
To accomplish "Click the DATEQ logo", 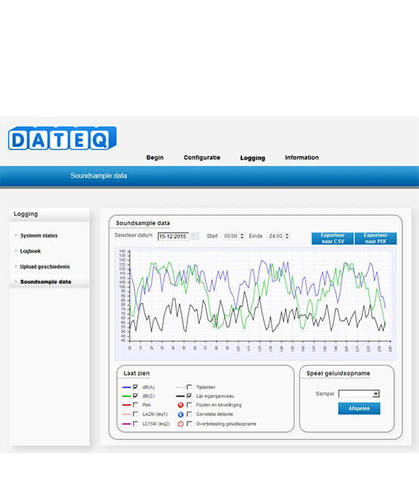I will point(62,138).
